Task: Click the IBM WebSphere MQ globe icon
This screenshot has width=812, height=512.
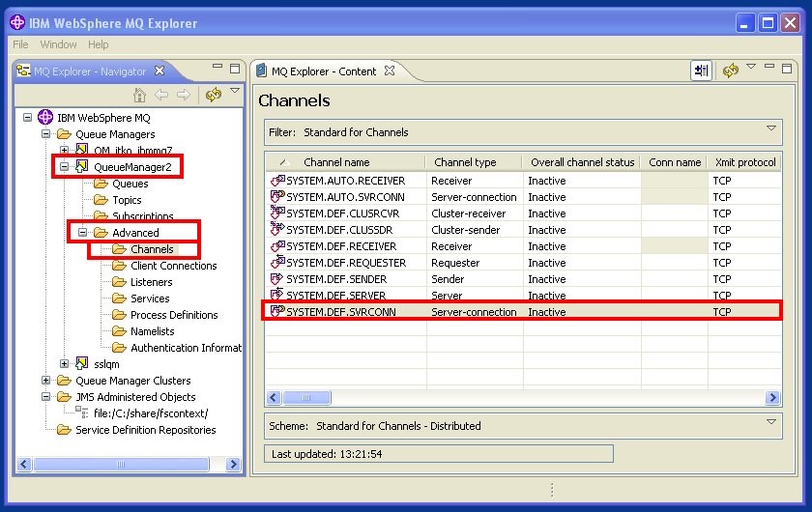Action: 45,117
